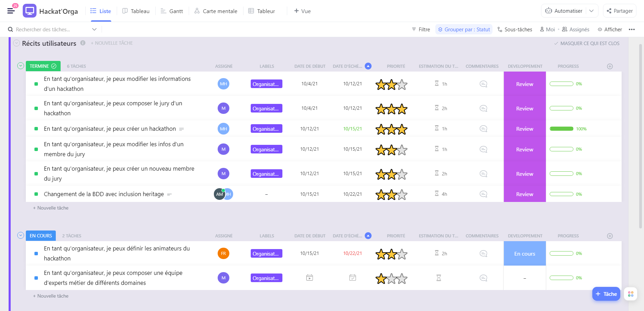Switch to the Gantt view tab
Screen dimensions: 644x311
[x=172, y=11]
